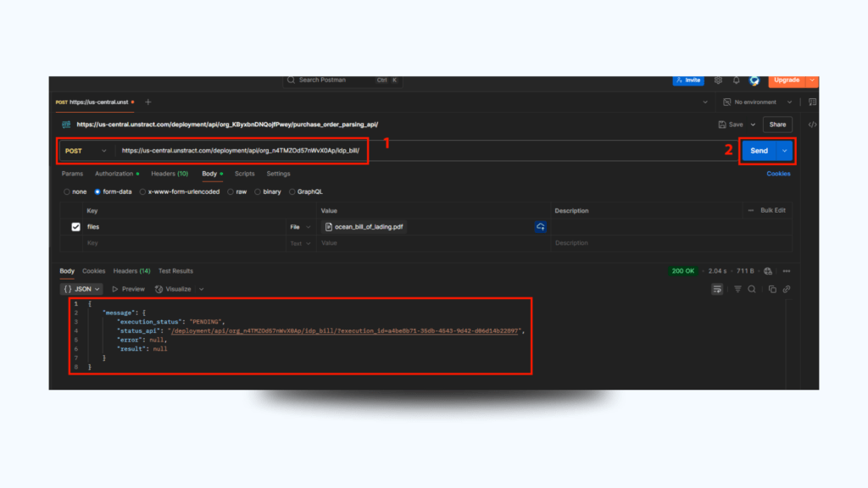
Task: Copy the response body with the copy icon
Action: coord(772,289)
